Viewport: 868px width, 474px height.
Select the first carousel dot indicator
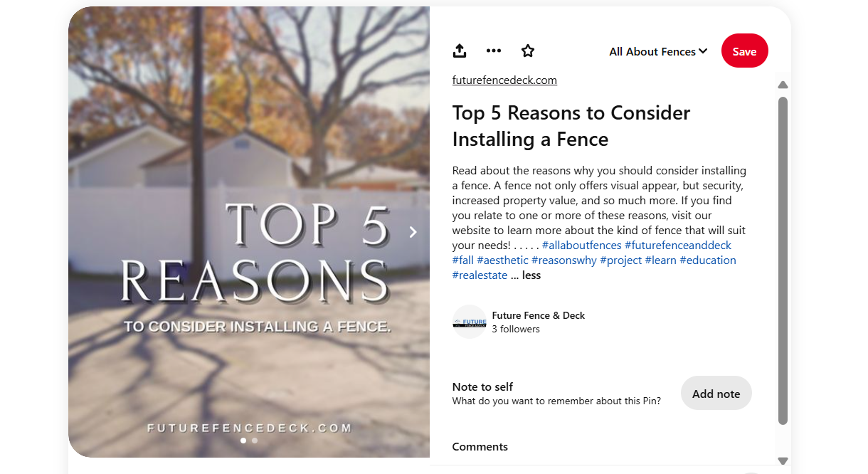tap(243, 441)
